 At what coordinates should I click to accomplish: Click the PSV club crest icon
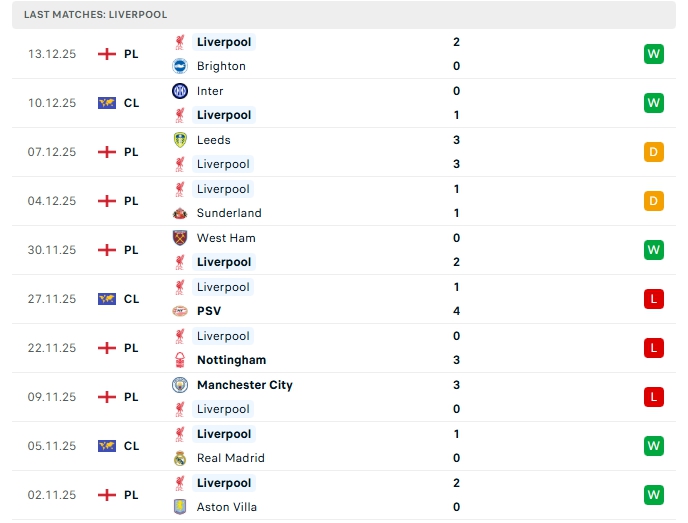(x=180, y=311)
